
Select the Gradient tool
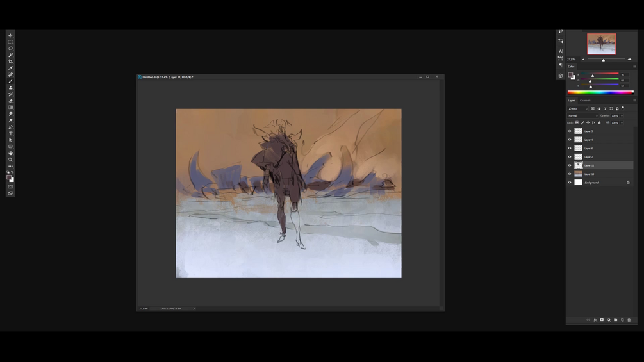(11, 108)
